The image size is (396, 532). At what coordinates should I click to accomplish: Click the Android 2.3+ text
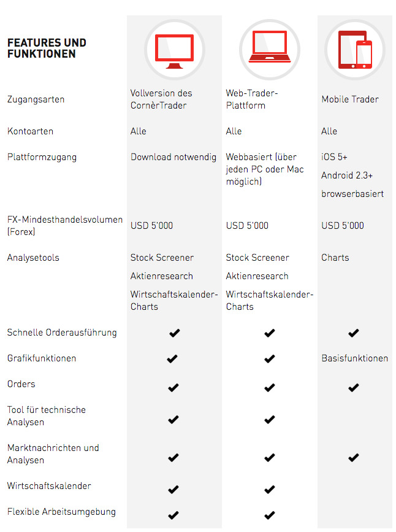point(347,175)
